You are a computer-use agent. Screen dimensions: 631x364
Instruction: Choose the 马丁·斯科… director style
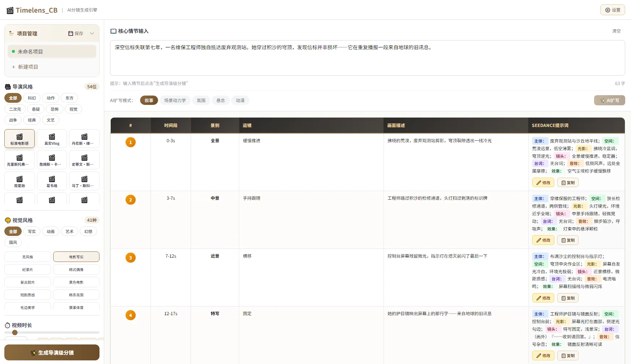coord(84,181)
